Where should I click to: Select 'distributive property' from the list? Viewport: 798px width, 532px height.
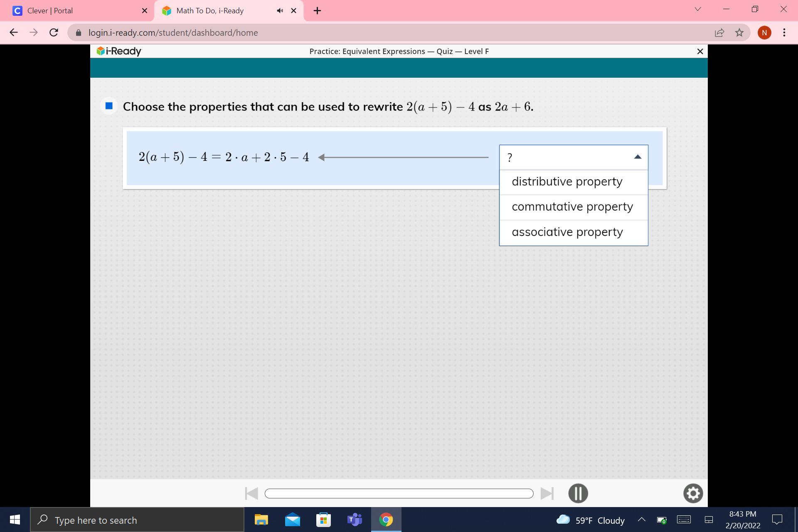[x=567, y=182]
